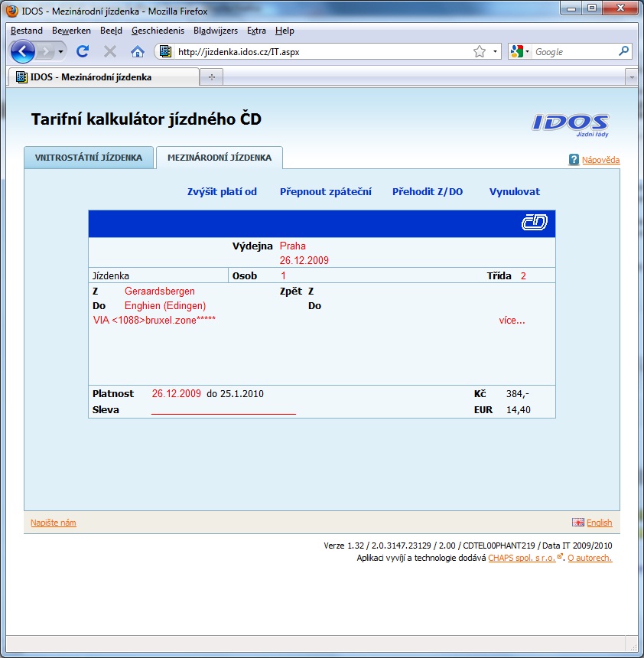Open a new tab with the plus button

(x=211, y=77)
